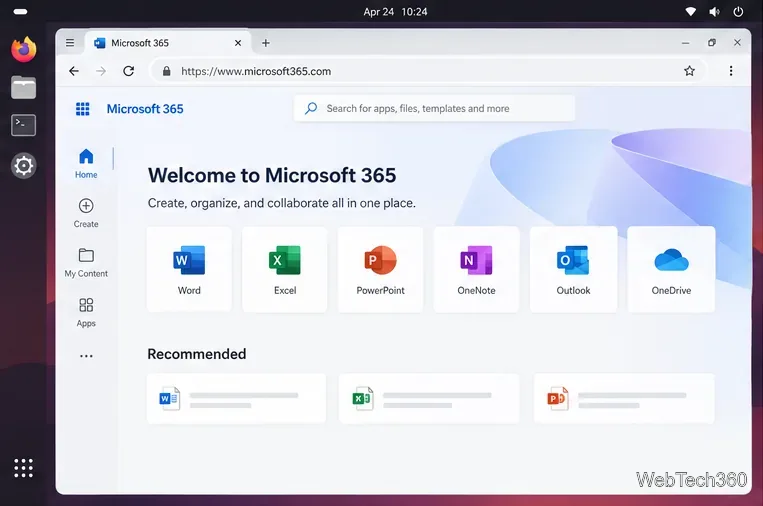The width and height of the screenshot is (763, 506).
Task: Open the OneDrive app tile
Action: (x=671, y=269)
